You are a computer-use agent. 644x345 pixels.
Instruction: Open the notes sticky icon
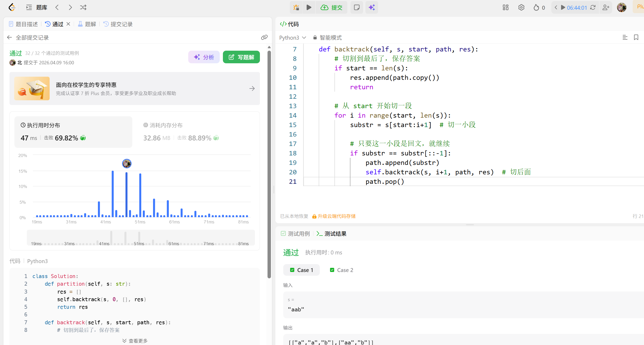357,7
